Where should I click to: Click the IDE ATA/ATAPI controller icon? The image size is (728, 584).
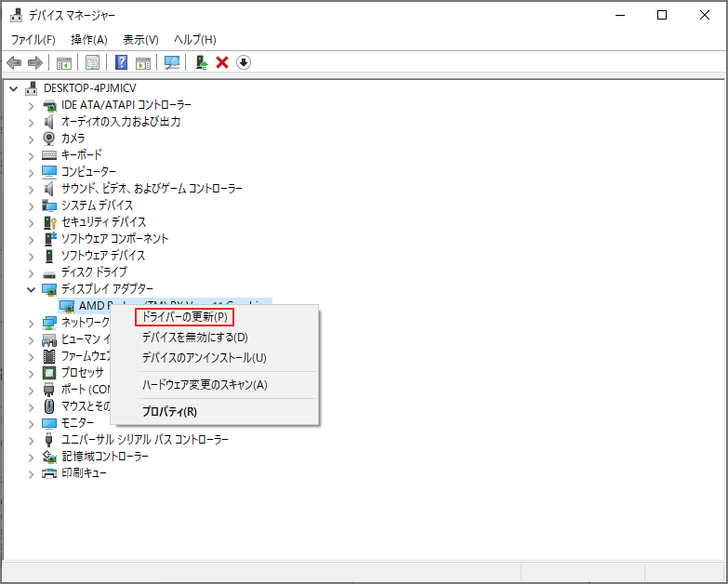point(49,105)
